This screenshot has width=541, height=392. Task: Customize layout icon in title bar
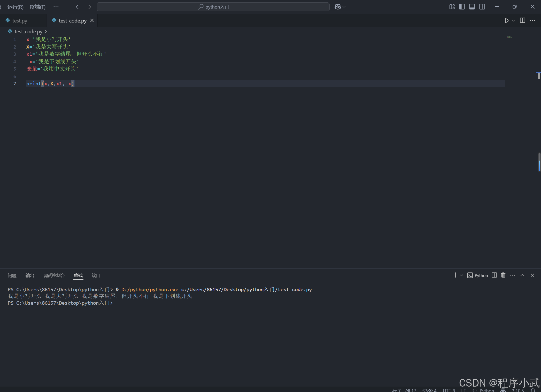[x=452, y=7]
